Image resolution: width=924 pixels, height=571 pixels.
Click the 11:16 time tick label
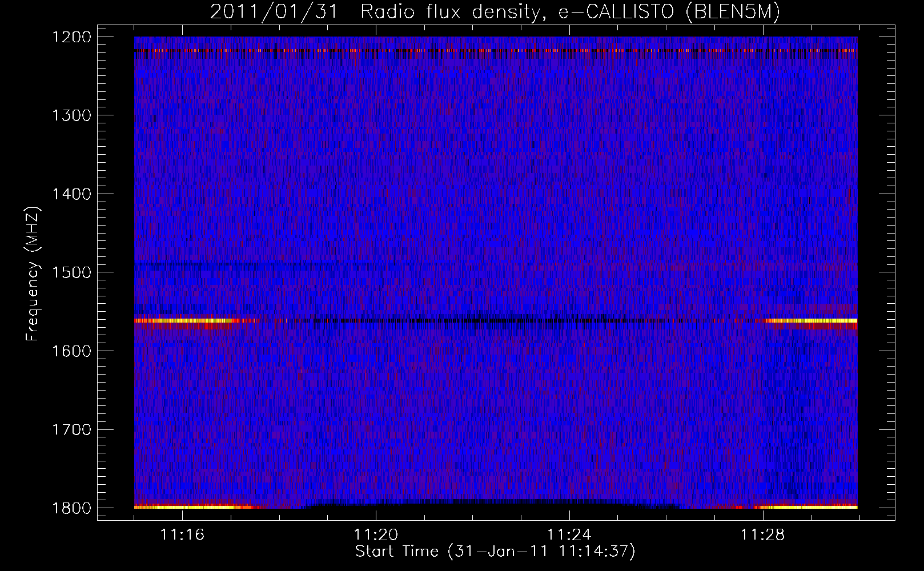tap(182, 535)
